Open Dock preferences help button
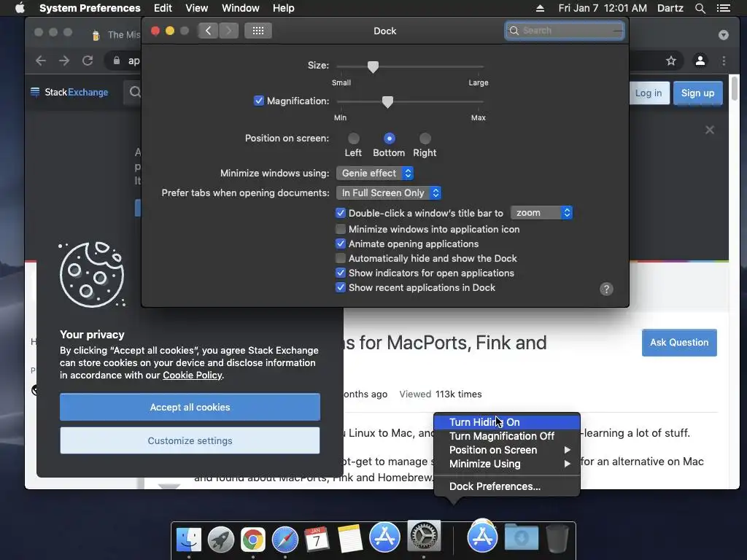 [606, 289]
